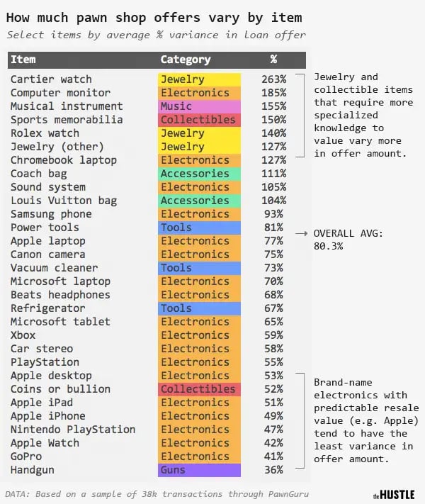Click the pink Music category cell
425x504 pixels.
click(199, 106)
